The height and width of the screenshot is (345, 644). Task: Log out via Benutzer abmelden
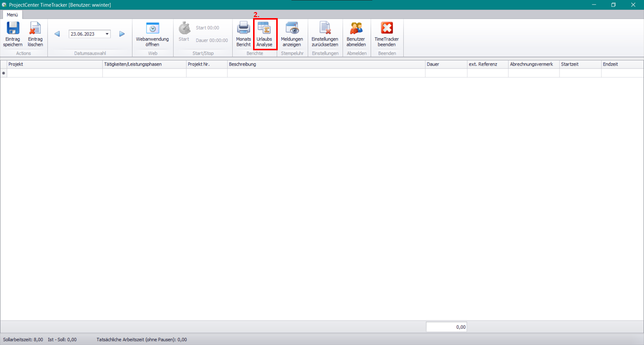point(356,28)
